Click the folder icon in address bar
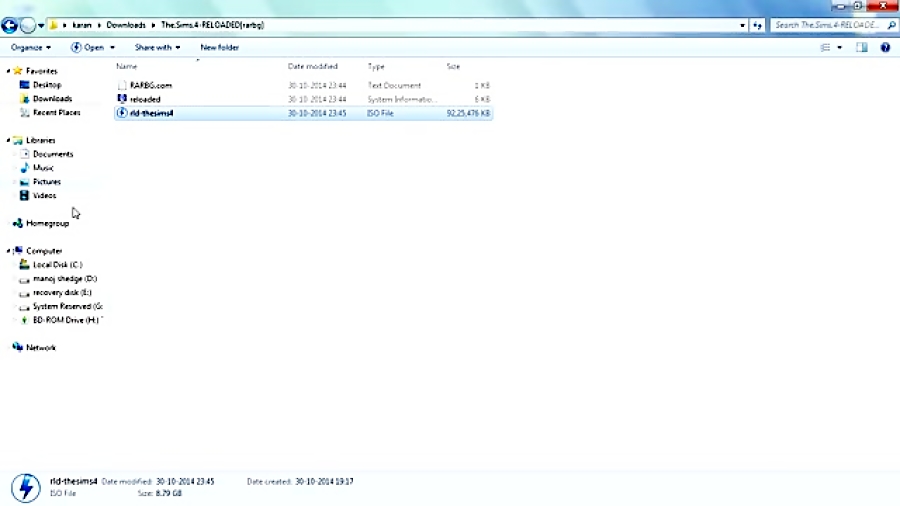The height and width of the screenshot is (506, 900). 53,25
